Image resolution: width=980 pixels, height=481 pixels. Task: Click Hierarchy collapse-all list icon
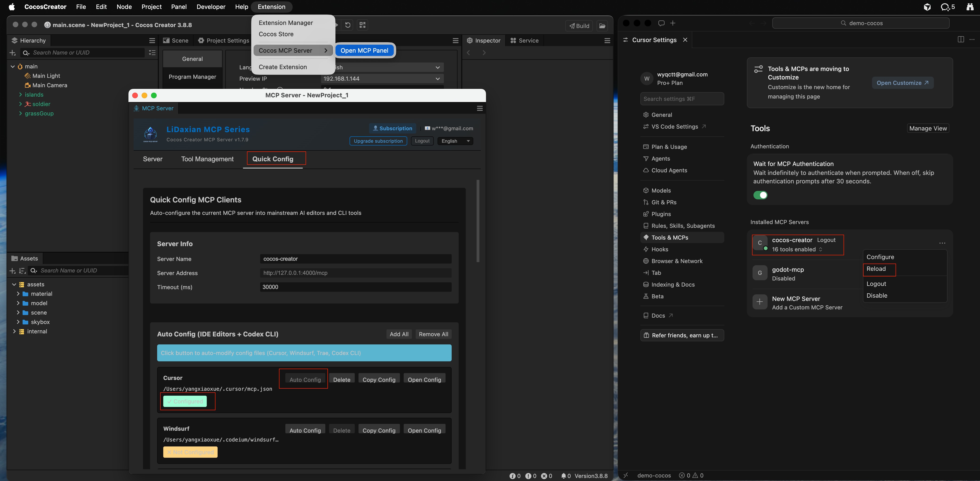(x=152, y=53)
